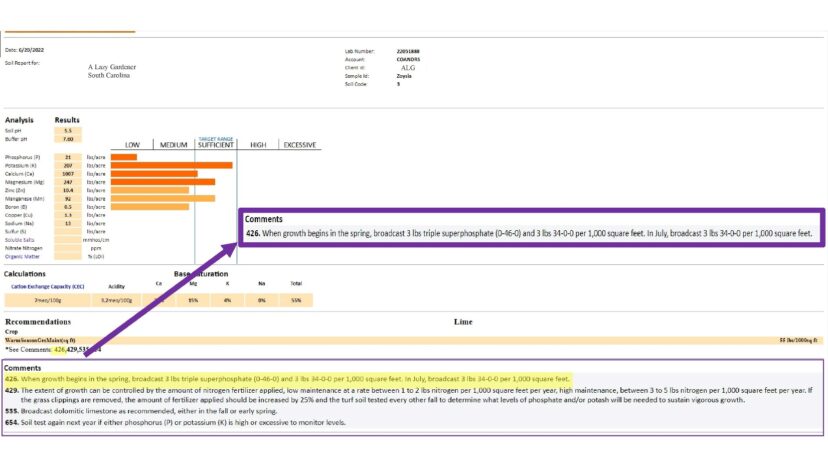
Task: Click the blue "Soluble Salts" label
Action: pos(20,240)
